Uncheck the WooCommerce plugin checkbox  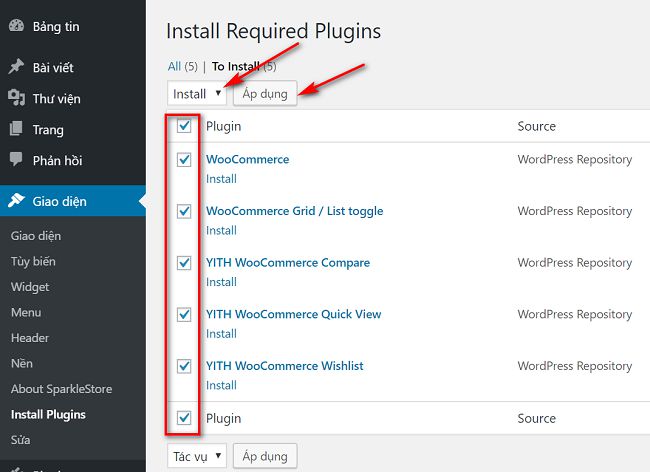tap(184, 160)
